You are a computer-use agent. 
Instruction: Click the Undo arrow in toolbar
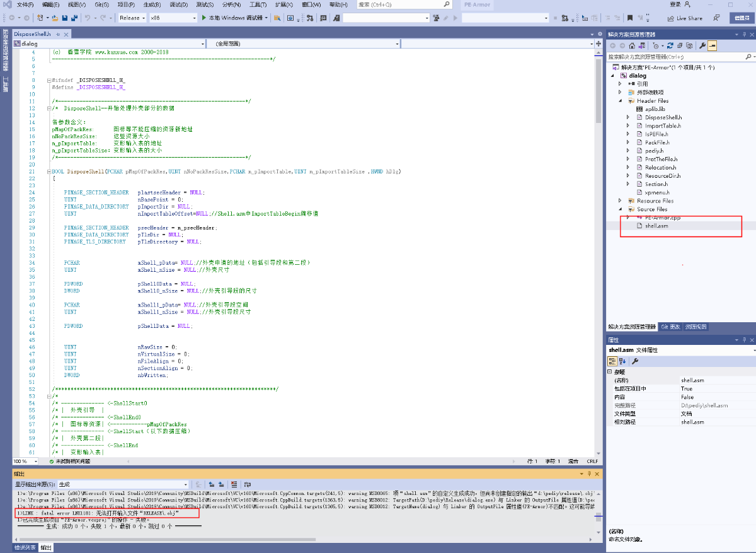click(88, 18)
